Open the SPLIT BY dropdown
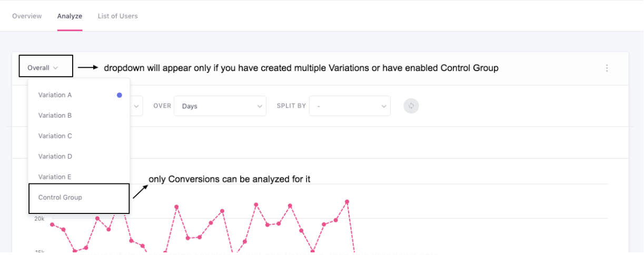Screen dimensions: 644x255 pyautogui.click(x=350, y=106)
